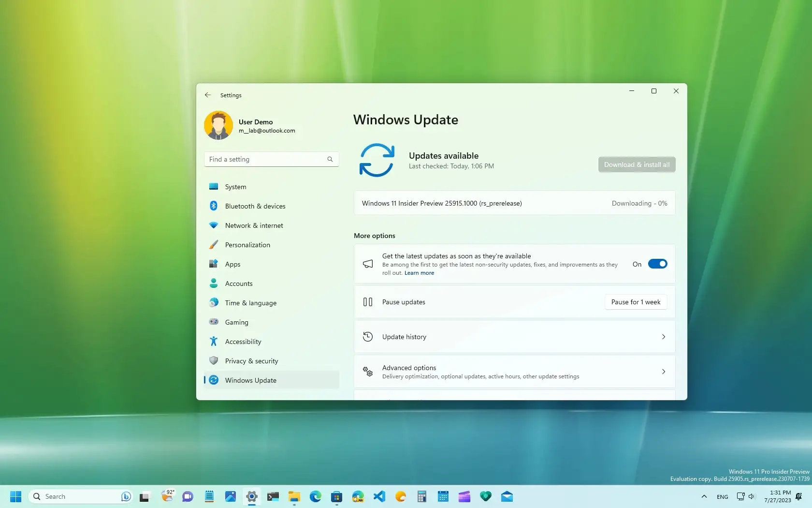This screenshot has height=508, width=812.
Task: Open Edge Canary from taskbar
Action: (358, 496)
